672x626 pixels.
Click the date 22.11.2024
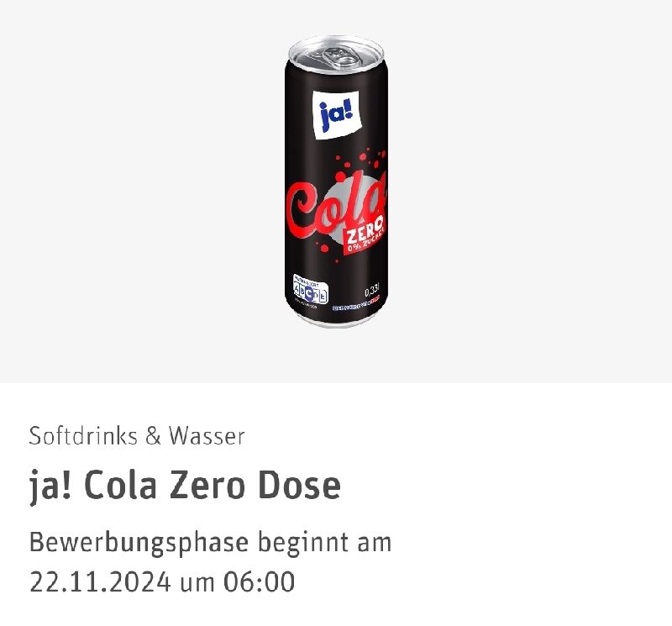100,581
